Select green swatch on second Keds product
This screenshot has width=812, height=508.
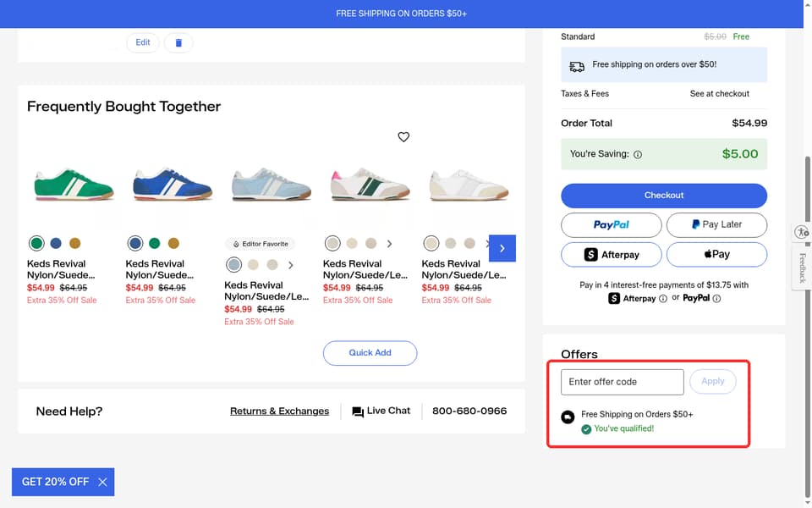[154, 243]
